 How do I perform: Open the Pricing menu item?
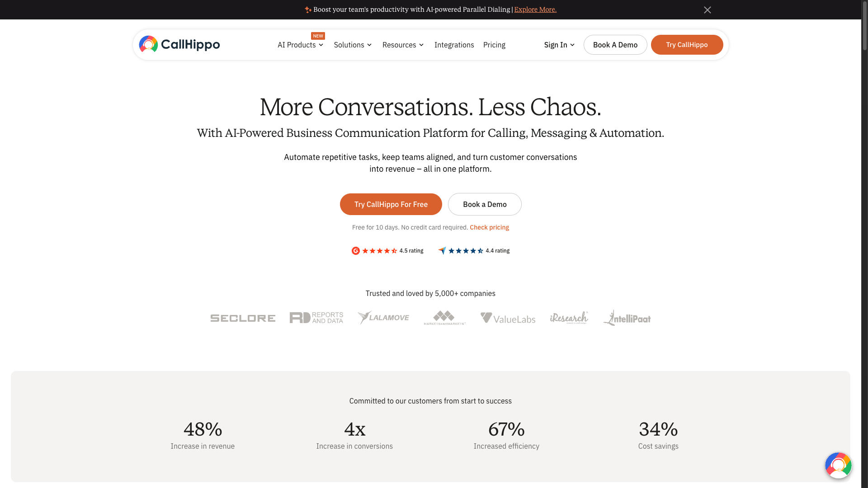pyautogui.click(x=494, y=45)
